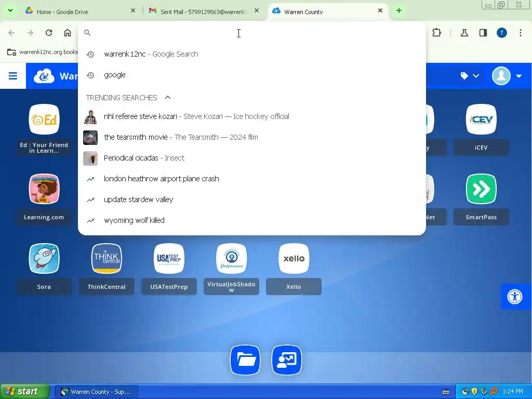
Task: Select the google history suggestion
Action: [x=252, y=75]
